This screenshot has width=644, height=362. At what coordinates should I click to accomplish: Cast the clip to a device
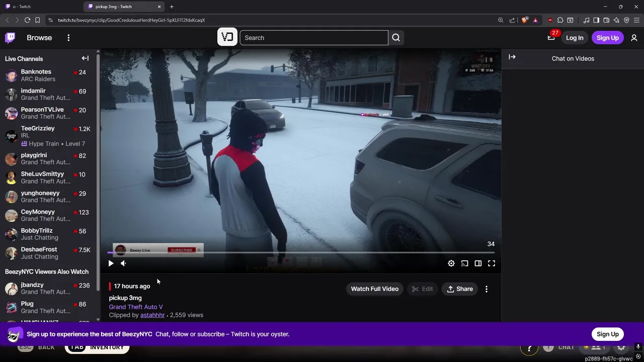click(464, 263)
